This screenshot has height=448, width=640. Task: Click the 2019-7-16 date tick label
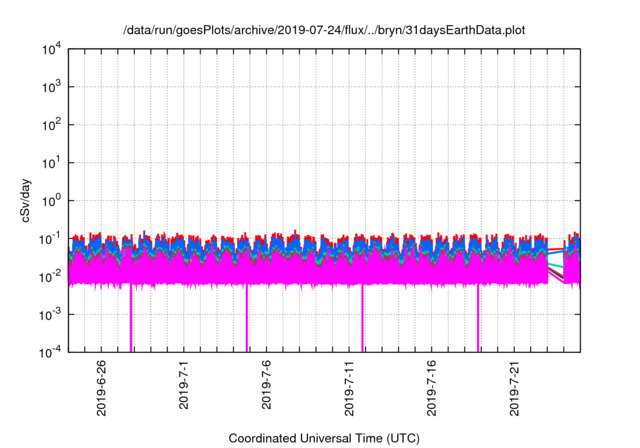[x=431, y=388]
